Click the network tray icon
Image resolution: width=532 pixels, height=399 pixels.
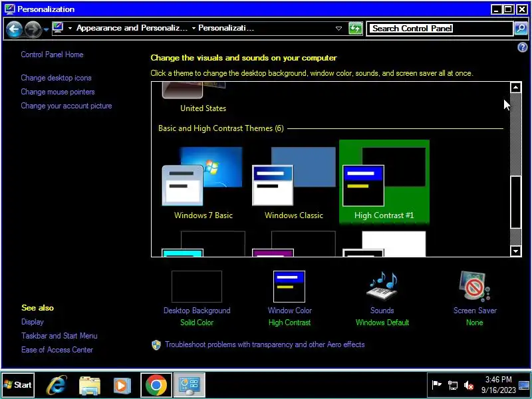tap(453, 385)
